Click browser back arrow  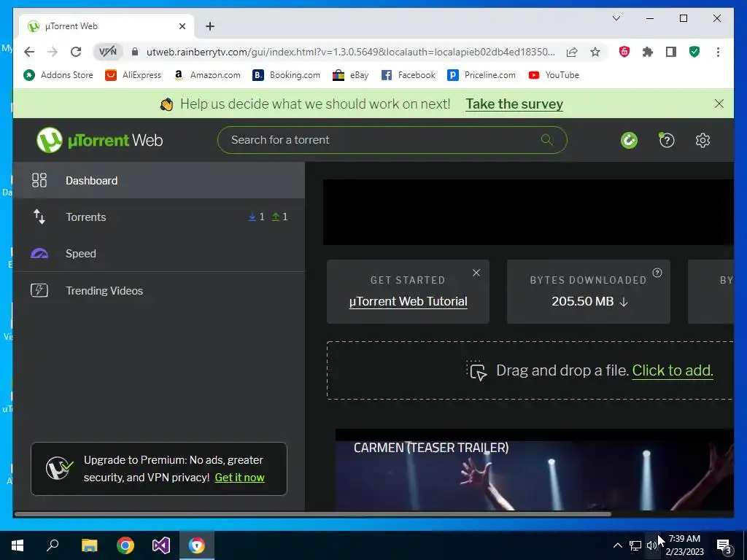tap(29, 52)
